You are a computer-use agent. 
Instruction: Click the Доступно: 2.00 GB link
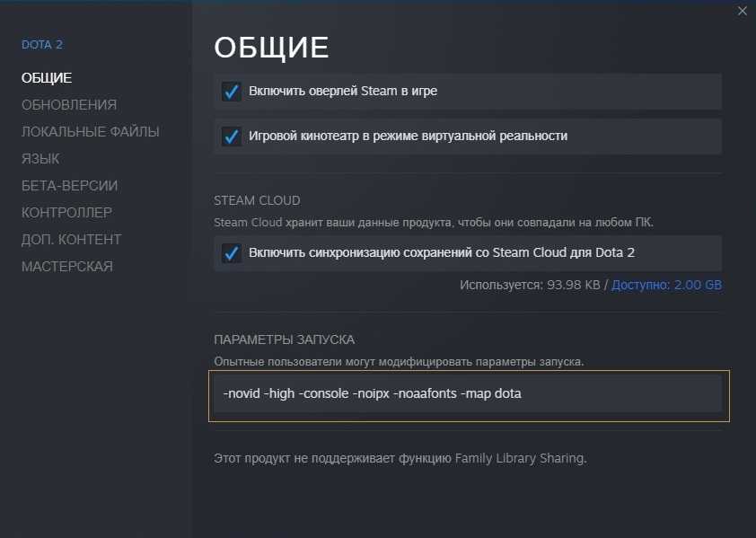pos(666,285)
